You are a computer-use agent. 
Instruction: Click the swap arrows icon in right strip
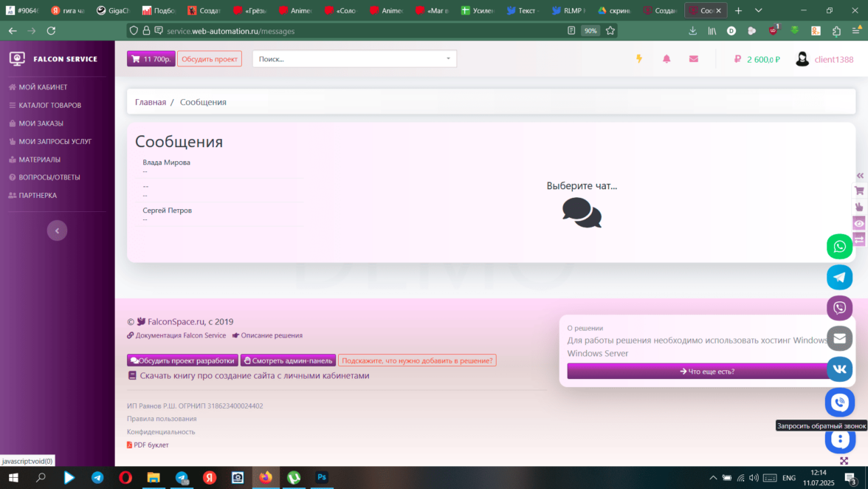click(859, 240)
